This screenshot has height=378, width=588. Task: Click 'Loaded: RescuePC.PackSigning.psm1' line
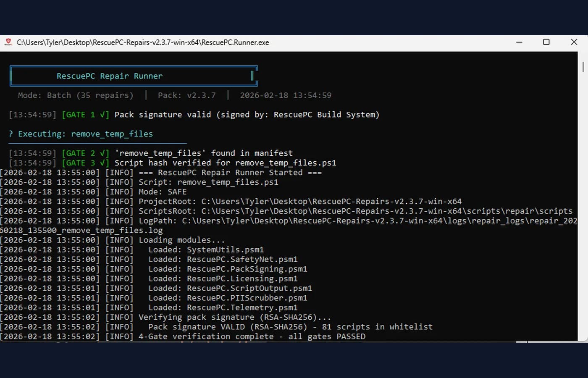154,269
